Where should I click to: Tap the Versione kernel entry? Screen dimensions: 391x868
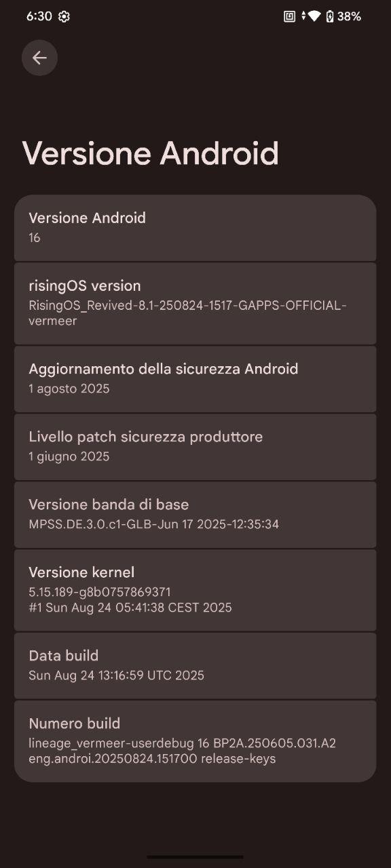195,590
